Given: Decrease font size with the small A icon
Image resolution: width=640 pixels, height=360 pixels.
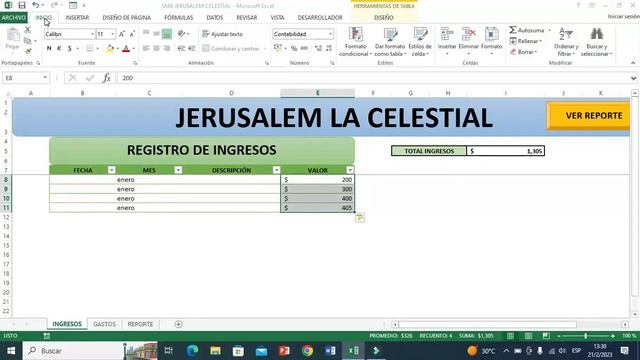Looking at the screenshot, I should pyautogui.click(x=132, y=34).
